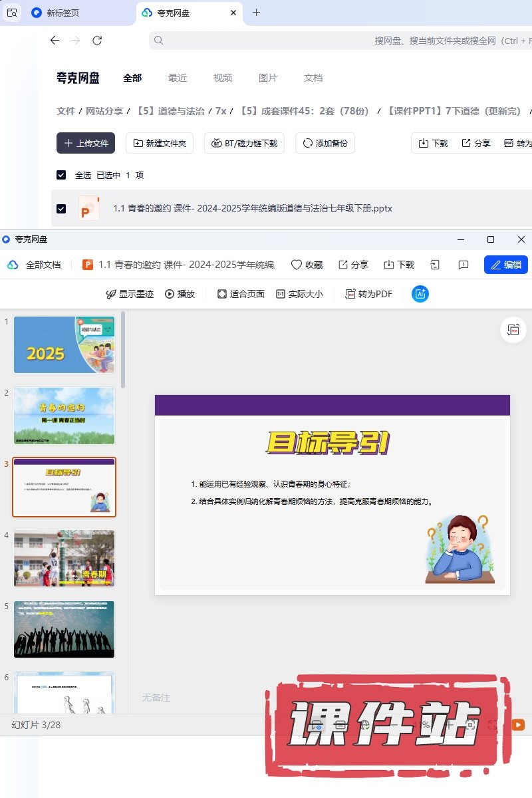Open the 文档 category tab
The image size is (532, 798).
coord(313,78)
